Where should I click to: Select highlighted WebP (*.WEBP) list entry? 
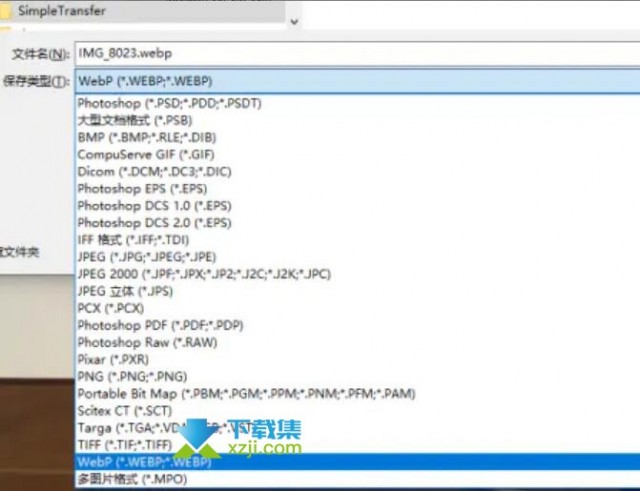[358, 462]
